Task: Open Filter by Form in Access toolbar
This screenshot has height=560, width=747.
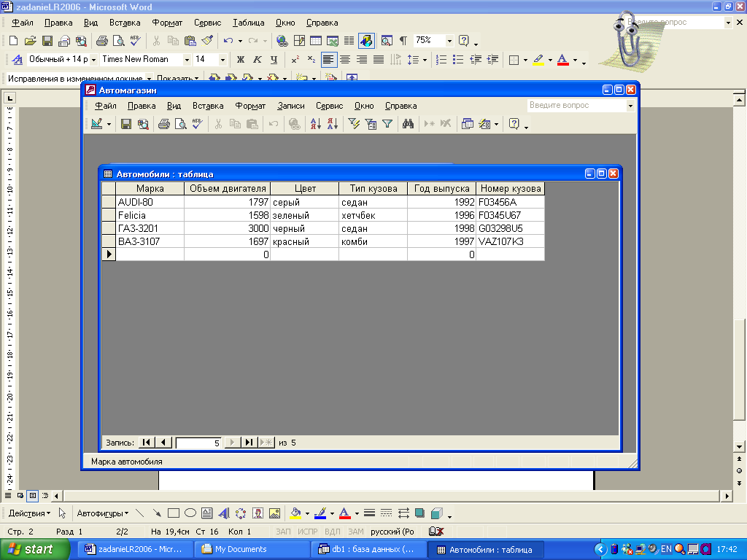Action: (371, 124)
